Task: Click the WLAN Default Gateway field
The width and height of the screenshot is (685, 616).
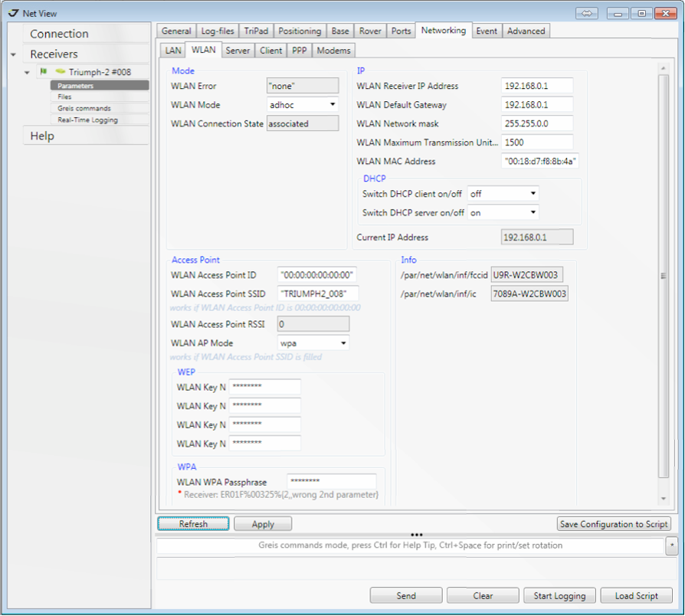Action: [x=537, y=104]
